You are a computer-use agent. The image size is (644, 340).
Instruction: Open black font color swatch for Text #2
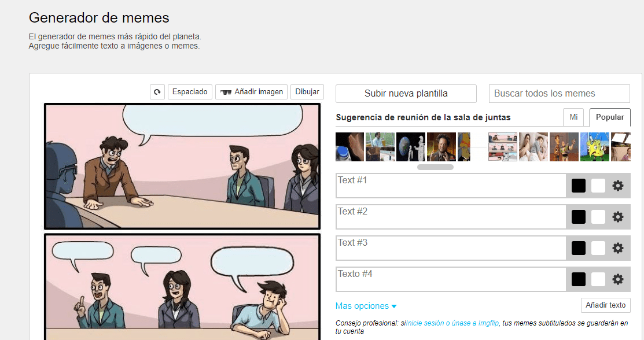pyautogui.click(x=578, y=217)
